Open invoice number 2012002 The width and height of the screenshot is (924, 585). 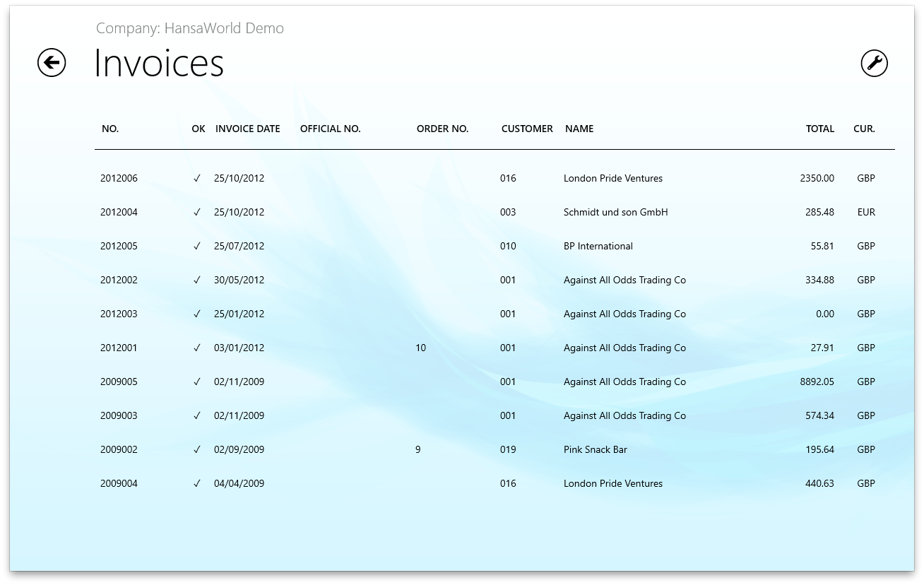[x=119, y=280]
